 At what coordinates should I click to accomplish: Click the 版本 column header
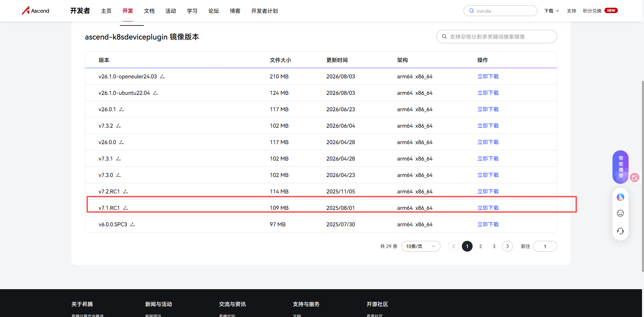(x=104, y=60)
